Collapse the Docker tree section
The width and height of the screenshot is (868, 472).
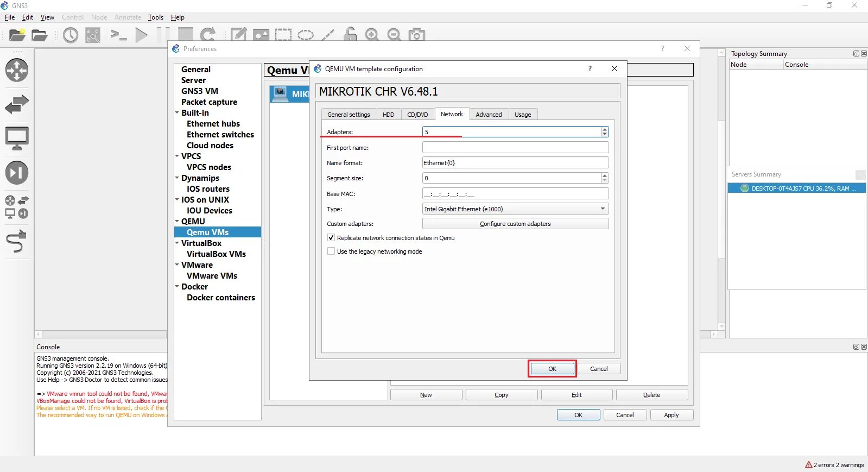[x=177, y=287]
